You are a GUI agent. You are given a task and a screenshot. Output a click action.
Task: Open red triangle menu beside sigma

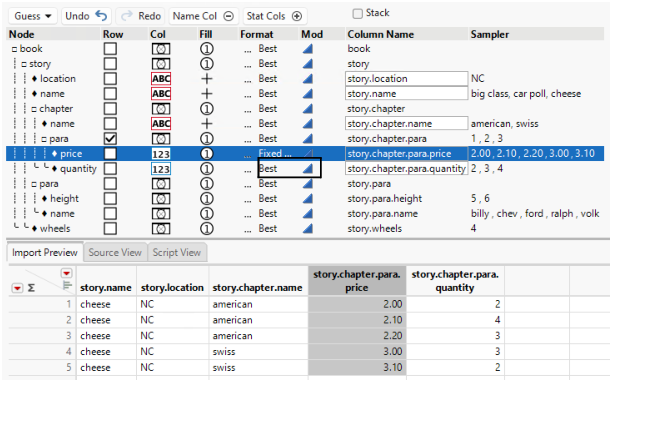click(x=17, y=288)
